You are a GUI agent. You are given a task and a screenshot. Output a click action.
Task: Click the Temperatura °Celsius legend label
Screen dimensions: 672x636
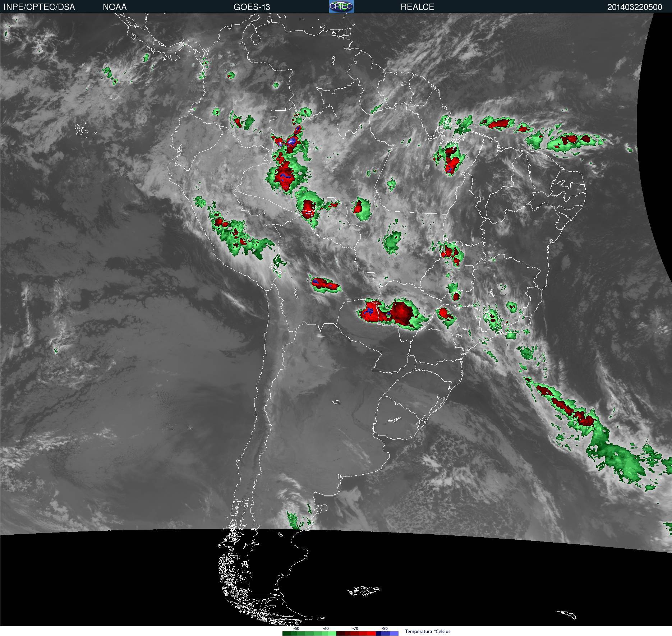click(x=428, y=631)
